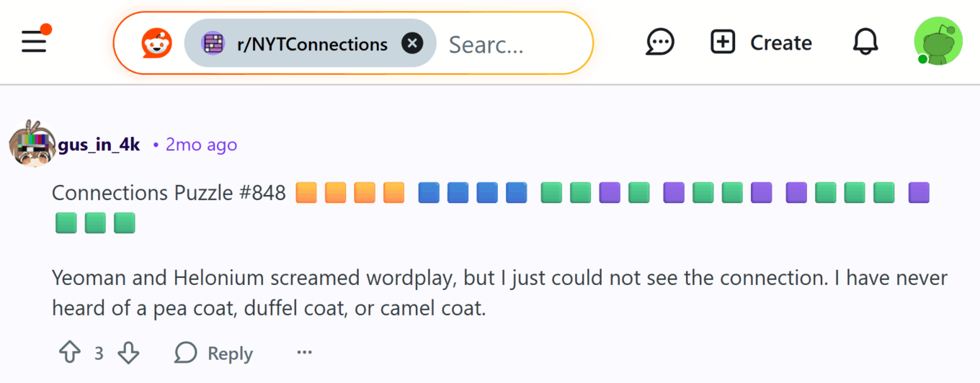Open the comment's more options ellipsis
This screenshot has width=980, height=383.
pyautogui.click(x=305, y=353)
